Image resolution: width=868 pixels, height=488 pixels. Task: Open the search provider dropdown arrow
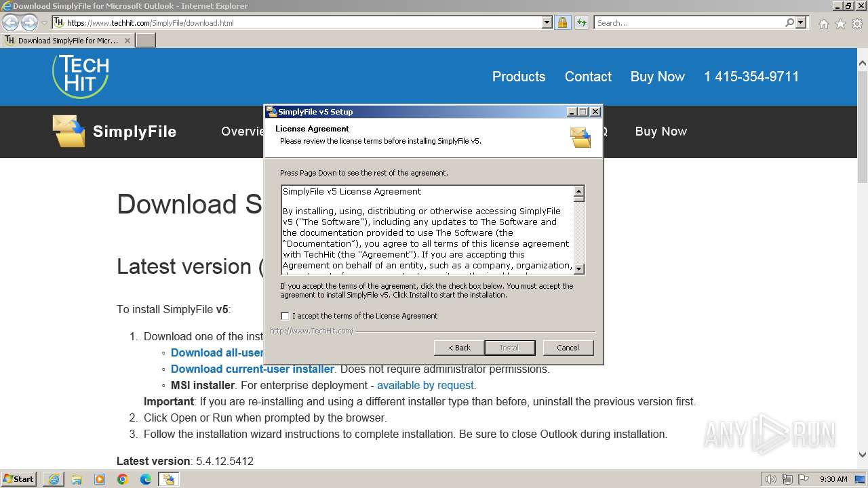click(801, 22)
